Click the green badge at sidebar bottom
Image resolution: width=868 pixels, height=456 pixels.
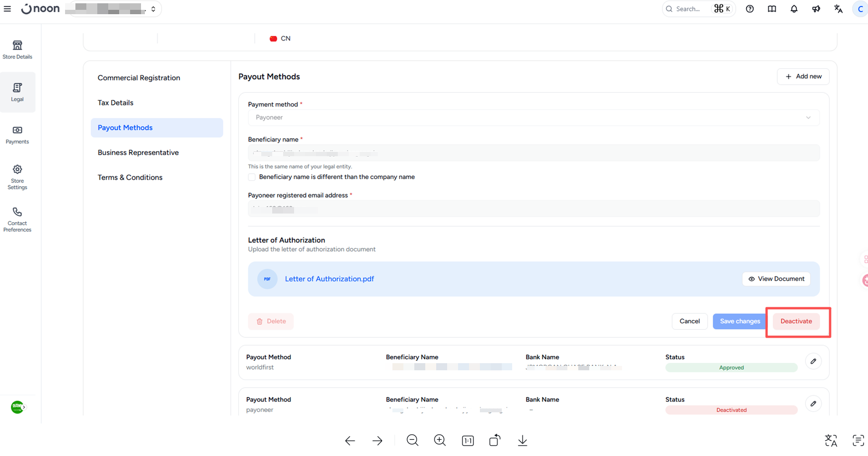click(17, 407)
